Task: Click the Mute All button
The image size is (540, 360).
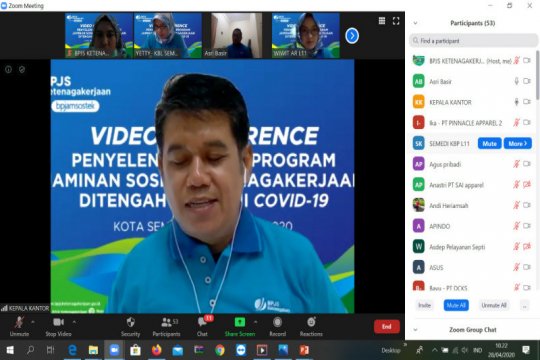Action: 456,305
